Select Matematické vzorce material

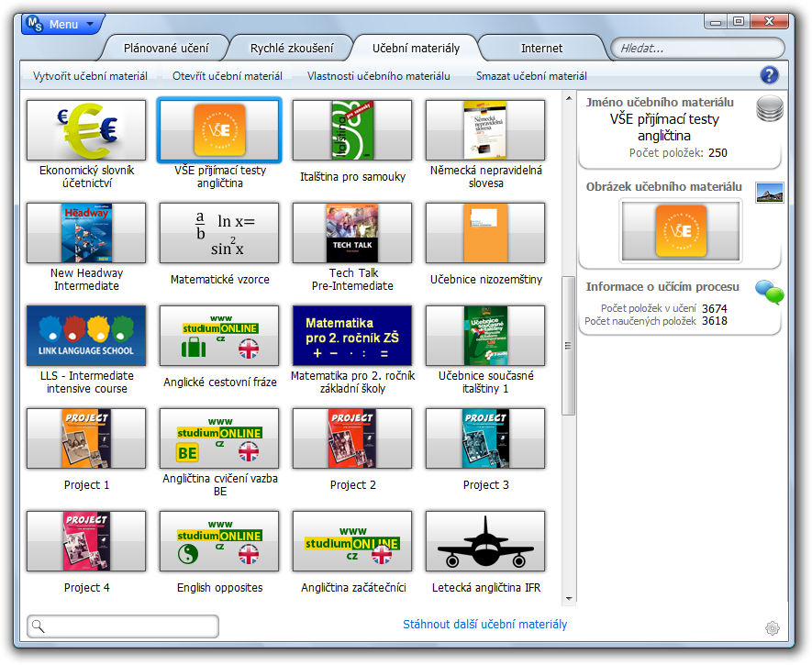pos(219,233)
